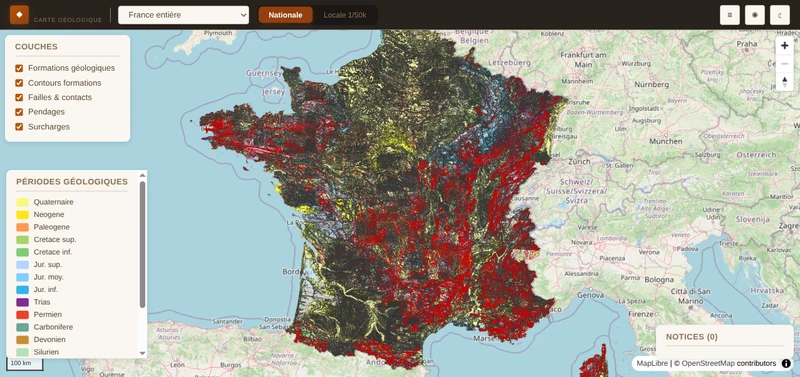
Task: Click München label on the map
Action: click(x=665, y=141)
